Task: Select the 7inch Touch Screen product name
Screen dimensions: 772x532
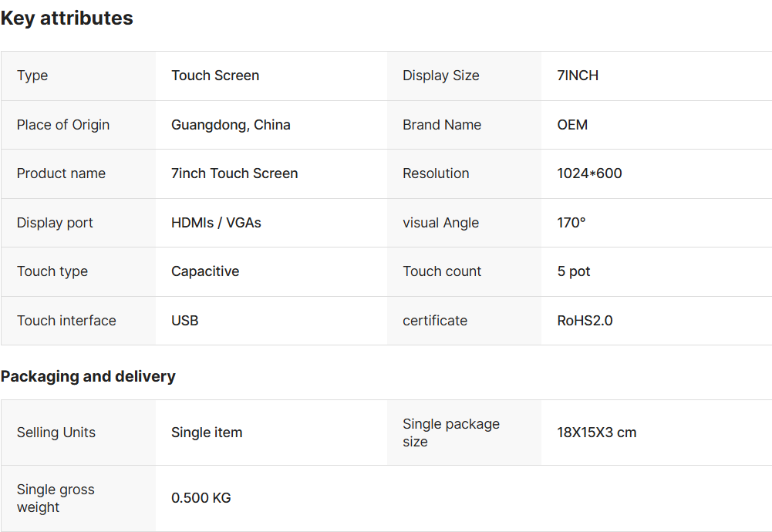Action: coord(234,173)
